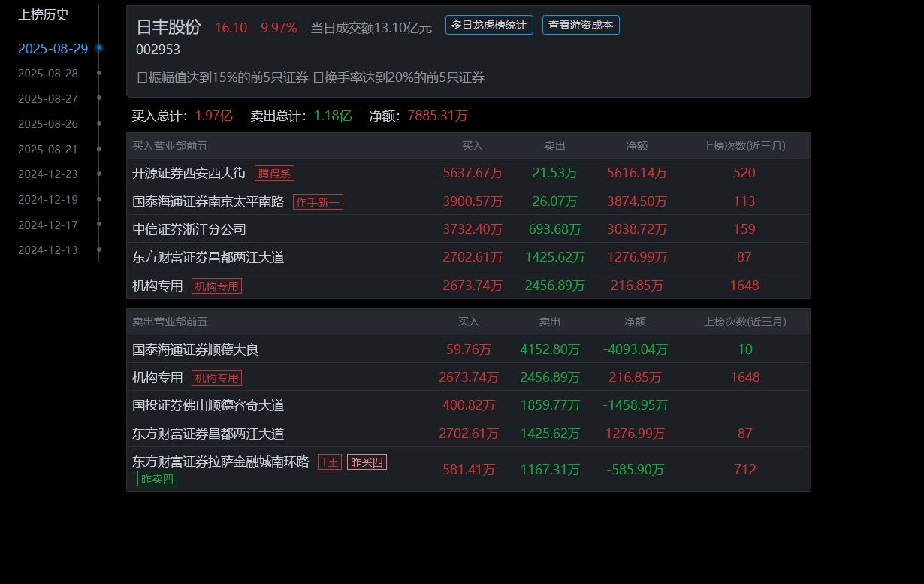Click the 上榜次数 value 113
The height and width of the screenshot is (584, 924).
[x=744, y=201]
